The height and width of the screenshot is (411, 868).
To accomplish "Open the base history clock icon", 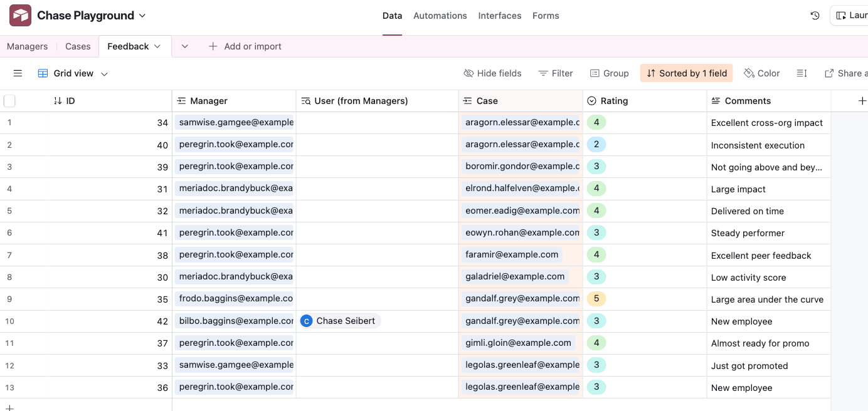I will tap(815, 16).
